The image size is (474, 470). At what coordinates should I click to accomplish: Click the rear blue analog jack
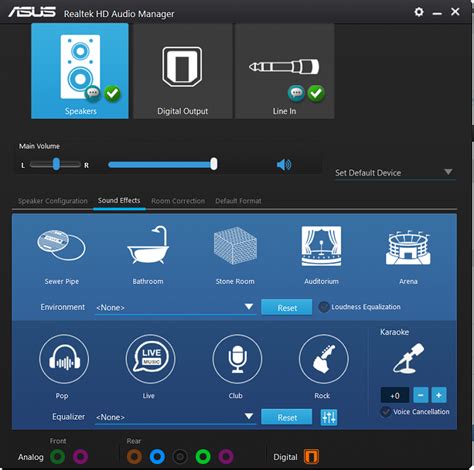[157, 456]
